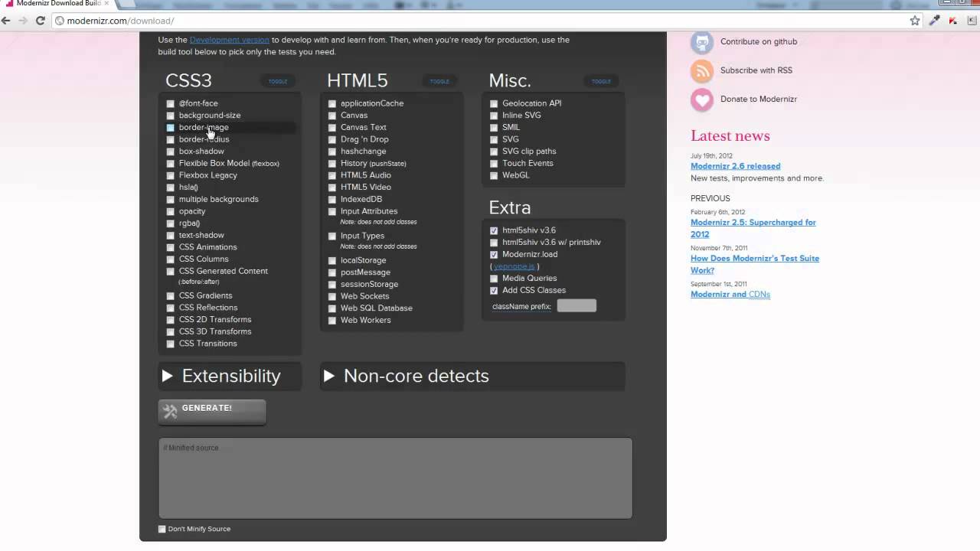Screen dimensions: 980x551
Task: Click the tools icon on Generate button
Action: coord(170,411)
